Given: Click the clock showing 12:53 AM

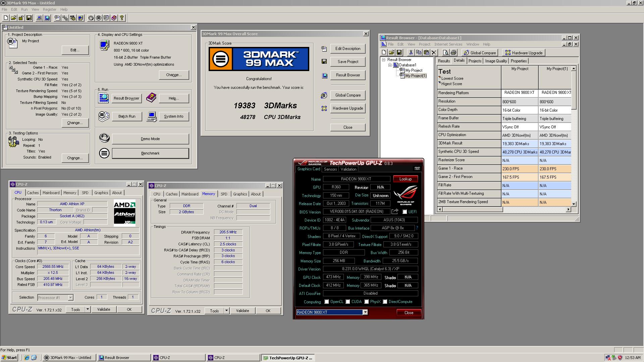Looking at the screenshot, I should pos(633,358).
